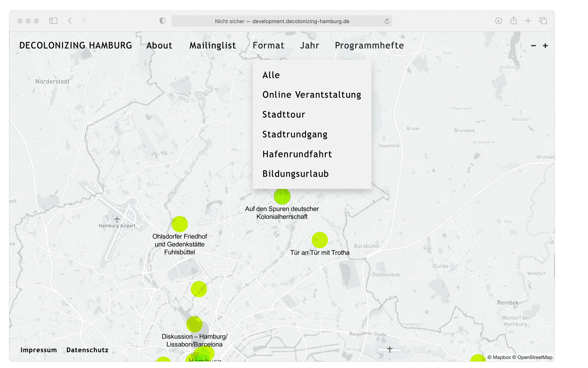Click the Tür an Tür mit Trotha map marker
The width and height of the screenshot is (588, 368).
[319, 240]
